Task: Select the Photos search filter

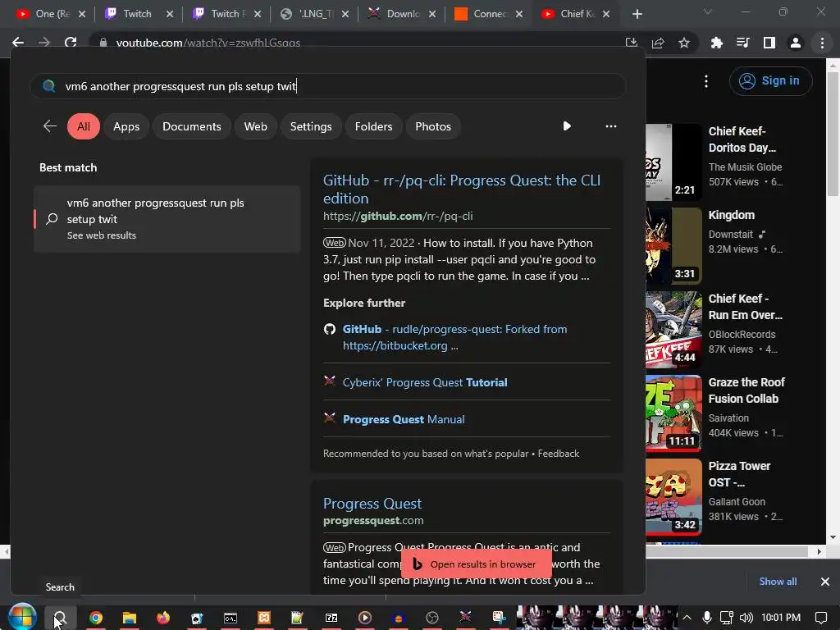Action: click(x=433, y=126)
